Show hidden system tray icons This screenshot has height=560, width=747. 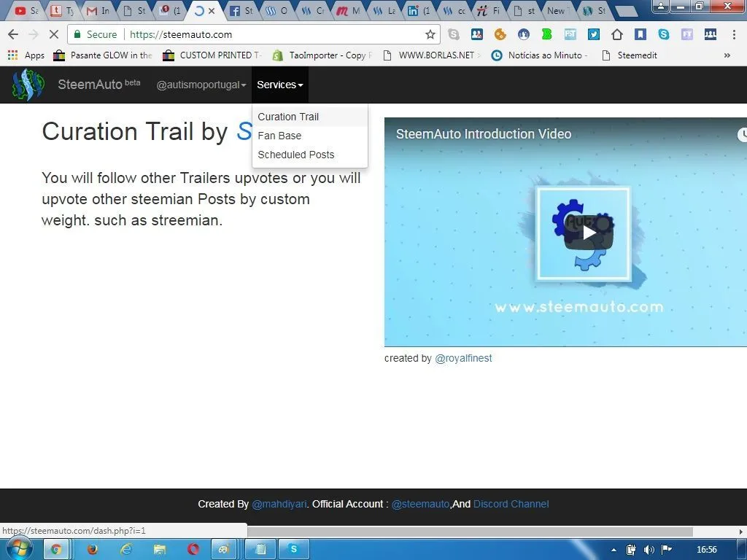tap(614, 550)
